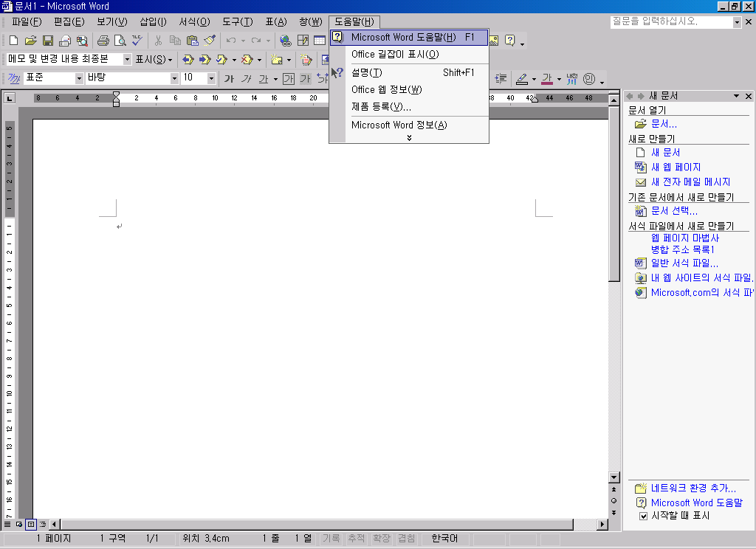Choose Microsoft Word 정보(A) menu item
756x549 pixels.
point(409,125)
